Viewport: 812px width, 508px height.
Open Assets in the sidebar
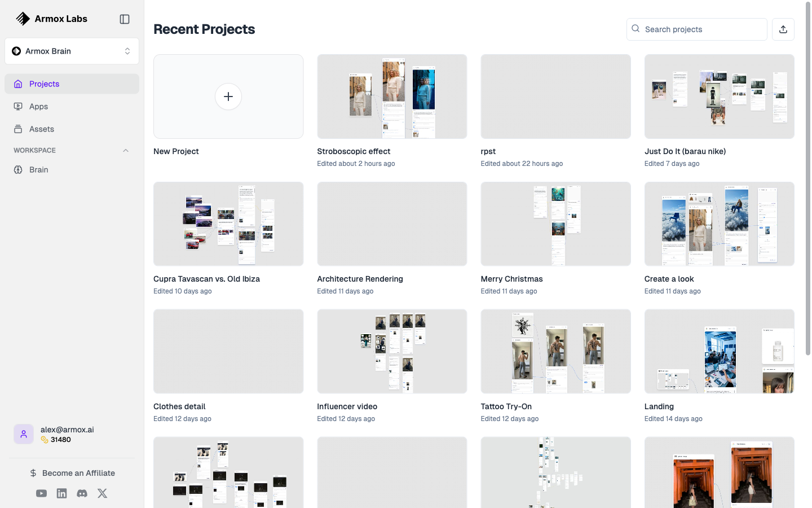[x=72, y=129]
